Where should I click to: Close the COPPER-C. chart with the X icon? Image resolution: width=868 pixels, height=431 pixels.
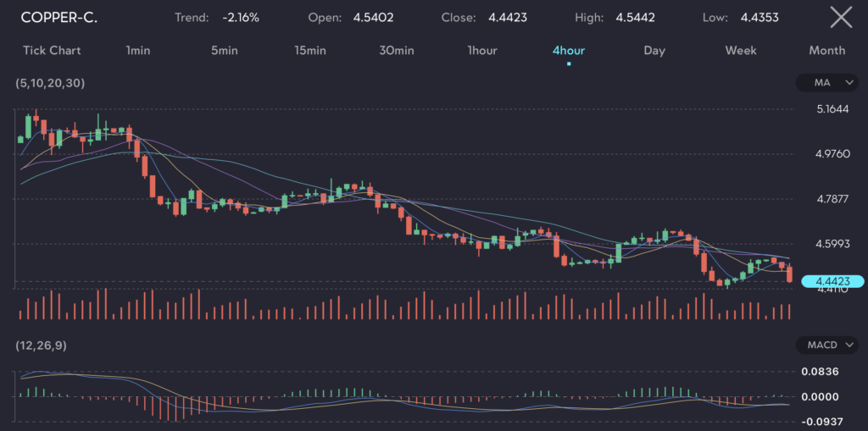840,17
